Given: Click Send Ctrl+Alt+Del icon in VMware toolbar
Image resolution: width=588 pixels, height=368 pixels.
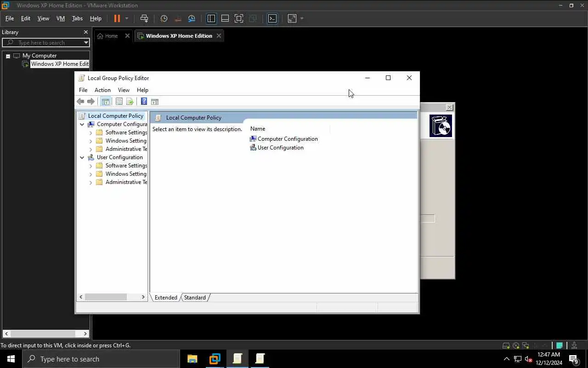Looking at the screenshot, I should (144, 18).
